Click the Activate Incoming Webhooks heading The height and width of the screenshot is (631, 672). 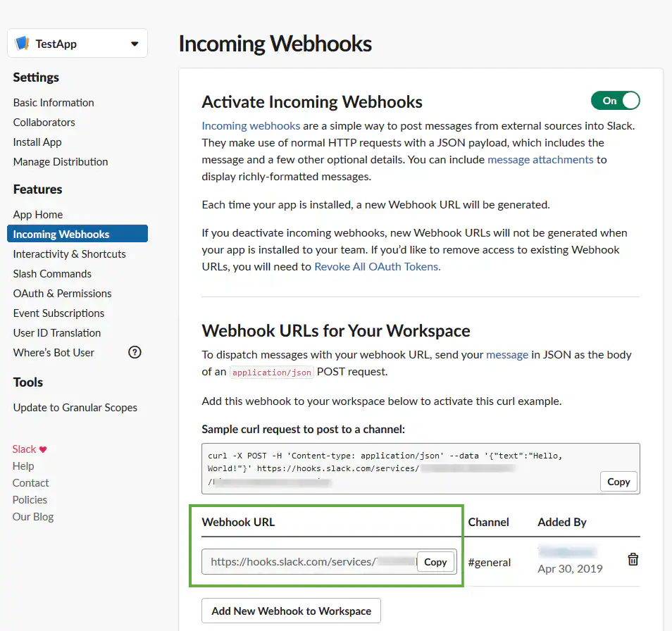pyautogui.click(x=312, y=102)
